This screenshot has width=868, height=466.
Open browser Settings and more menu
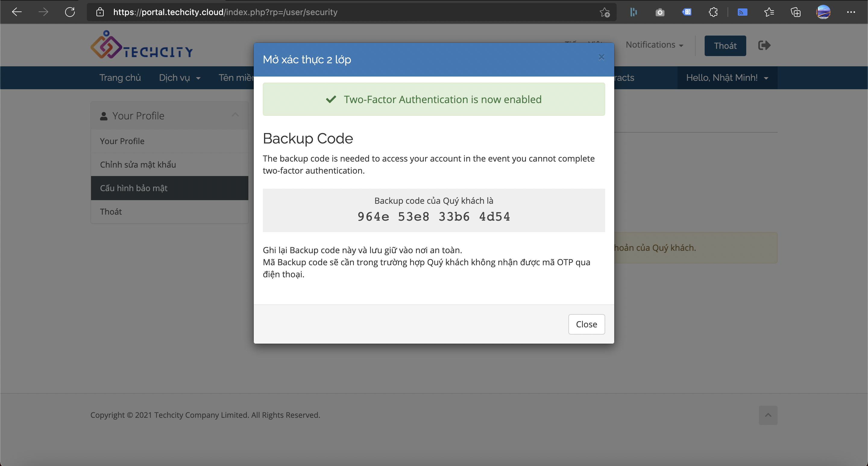(851, 12)
